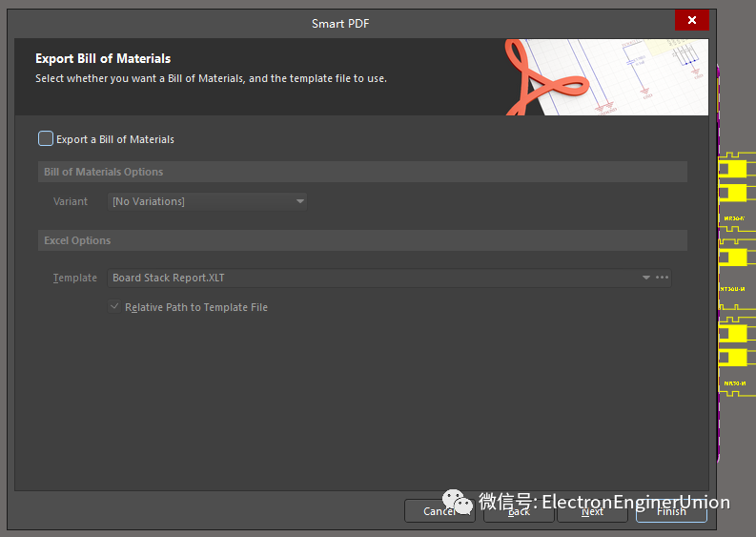Open the Variant dropdown list

(300, 201)
